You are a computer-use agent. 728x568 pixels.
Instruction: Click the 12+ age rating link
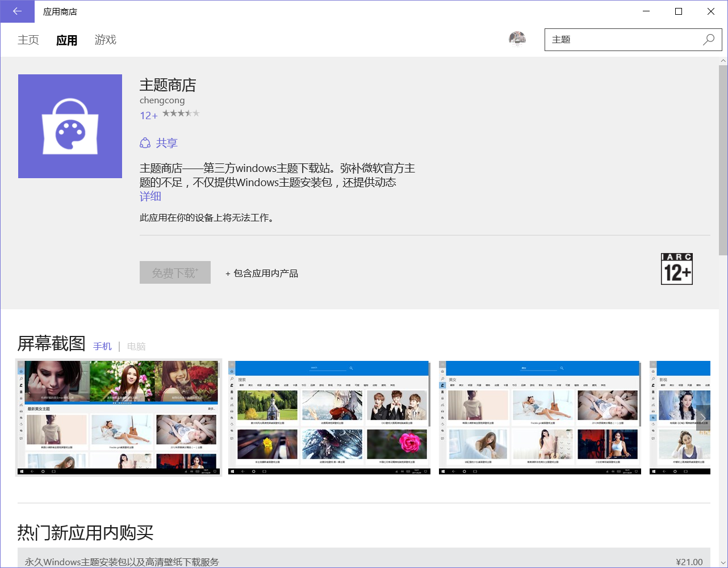(149, 115)
